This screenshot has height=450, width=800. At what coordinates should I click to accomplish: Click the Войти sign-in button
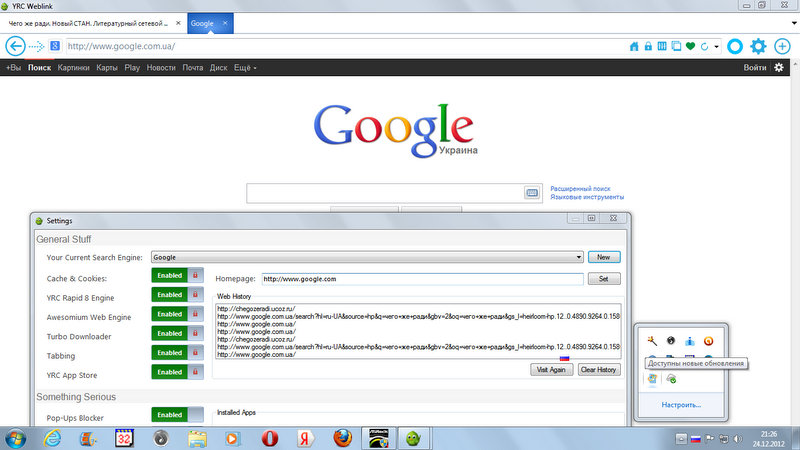pos(755,67)
